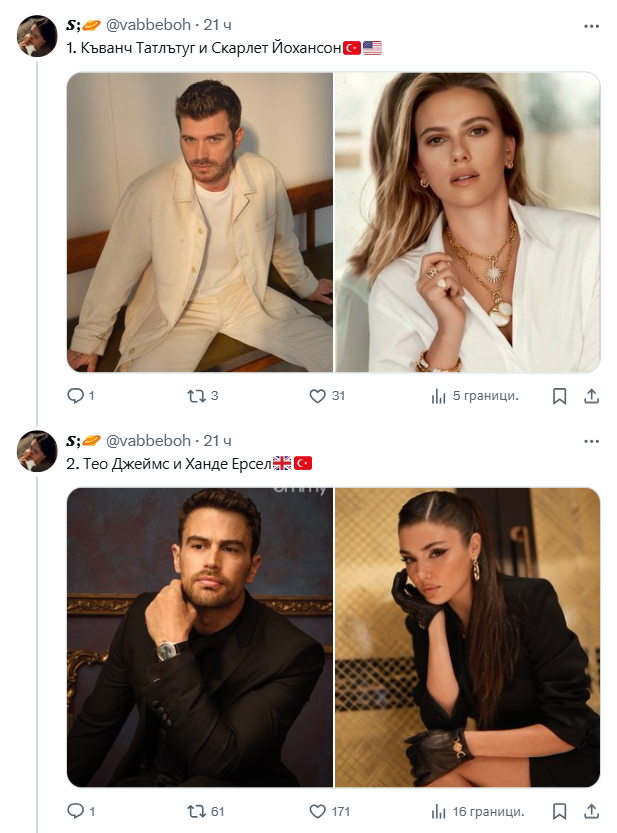Click the second tweet's 21 ч timestamp
617x833 pixels.
(218, 441)
